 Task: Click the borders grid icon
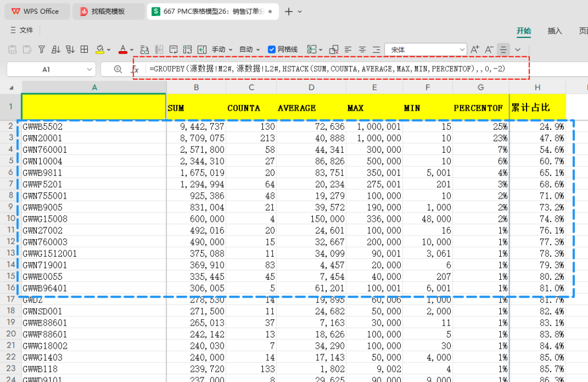(x=84, y=49)
